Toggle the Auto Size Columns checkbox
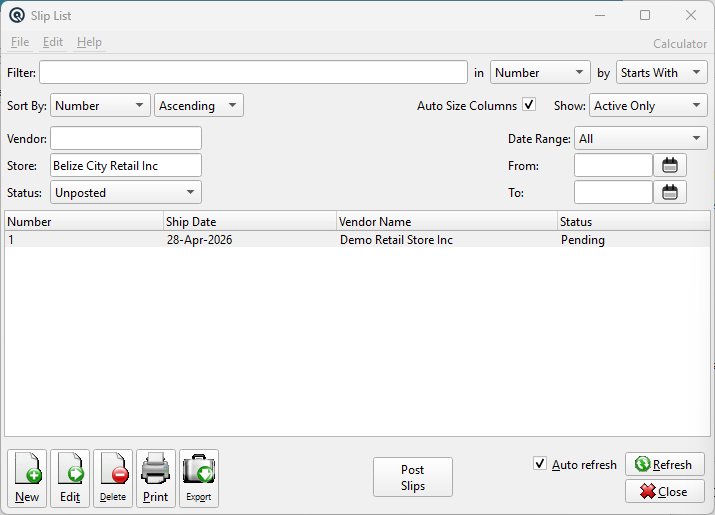The image size is (715, 515). pyautogui.click(x=529, y=105)
